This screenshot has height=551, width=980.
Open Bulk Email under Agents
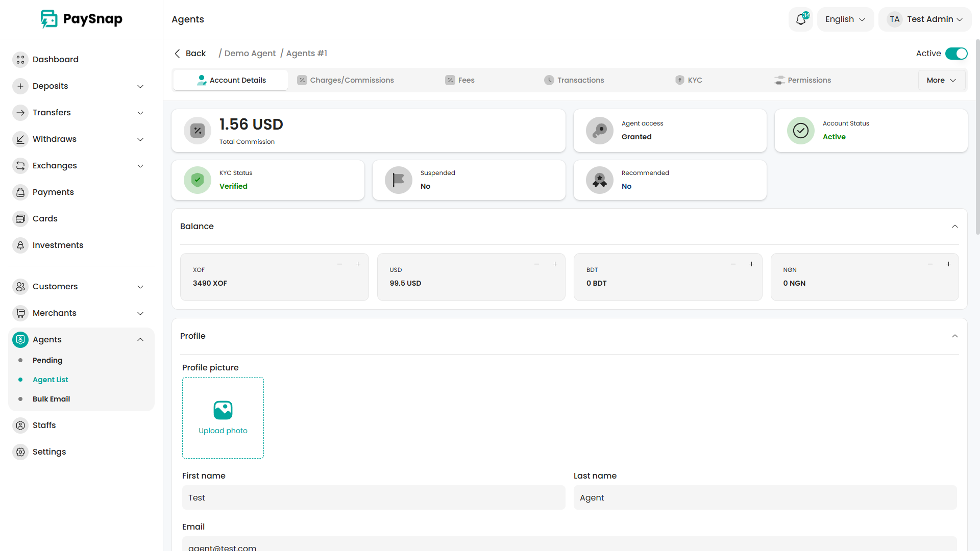[51, 399]
